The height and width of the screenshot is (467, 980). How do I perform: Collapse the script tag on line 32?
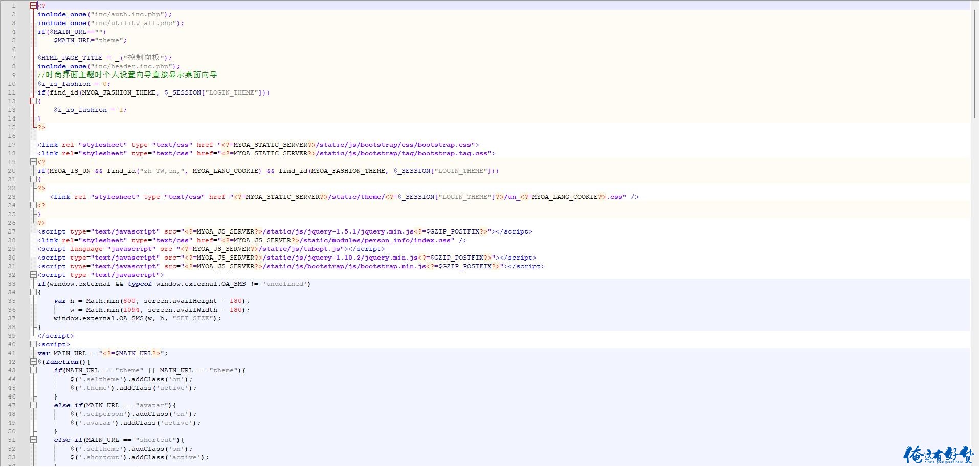pyautogui.click(x=33, y=275)
